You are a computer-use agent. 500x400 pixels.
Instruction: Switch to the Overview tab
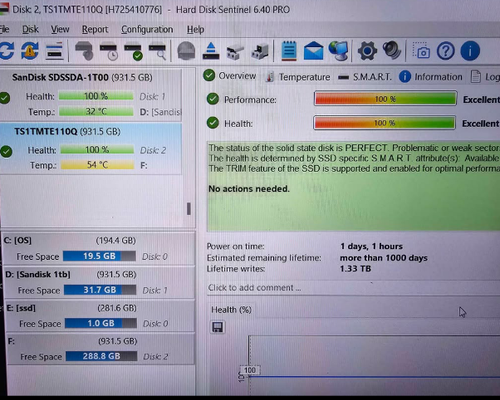point(230,76)
